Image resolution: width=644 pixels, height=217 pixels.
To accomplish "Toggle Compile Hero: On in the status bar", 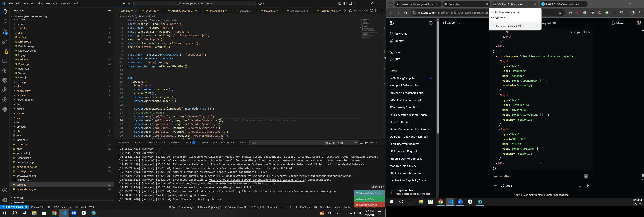I will tap(236, 207).
